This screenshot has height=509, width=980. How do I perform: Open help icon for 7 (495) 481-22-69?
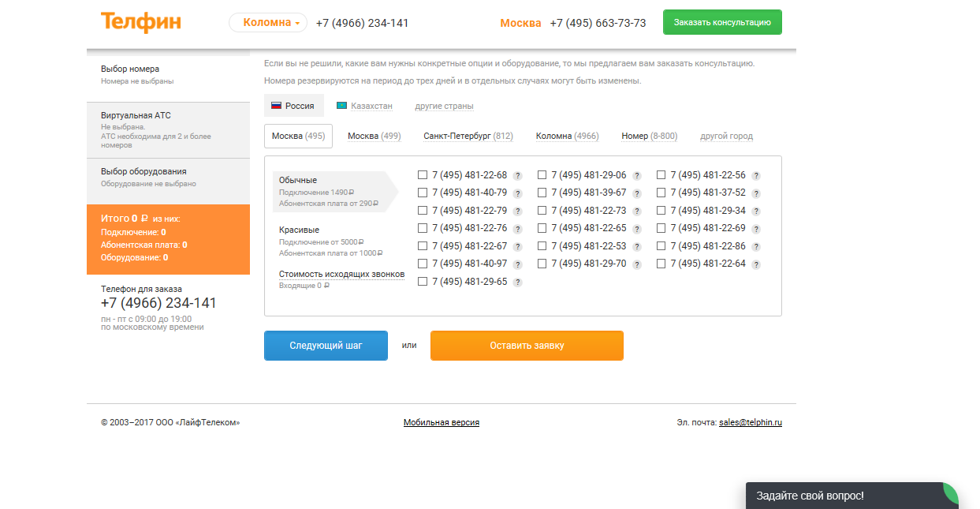click(756, 229)
